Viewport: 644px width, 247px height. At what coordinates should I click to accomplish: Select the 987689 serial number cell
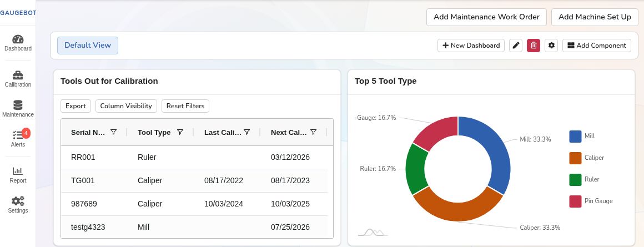click(84, 204)
